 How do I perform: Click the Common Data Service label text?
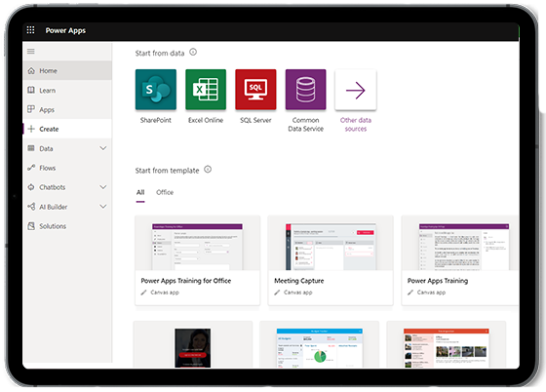[306, 124]
